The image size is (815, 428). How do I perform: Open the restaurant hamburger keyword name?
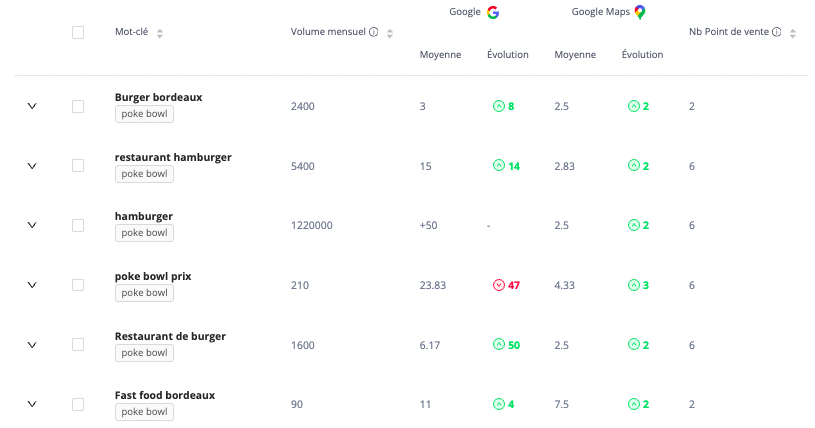173,157
